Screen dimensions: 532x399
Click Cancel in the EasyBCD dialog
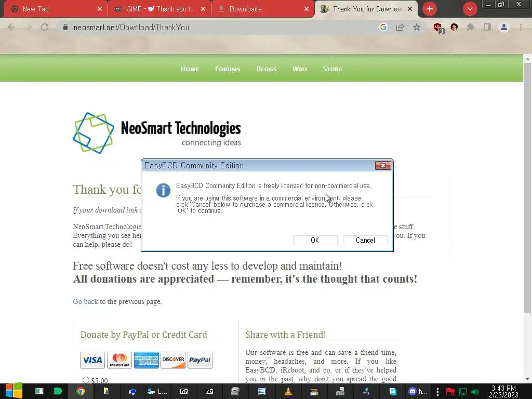(x=365, y=240)
